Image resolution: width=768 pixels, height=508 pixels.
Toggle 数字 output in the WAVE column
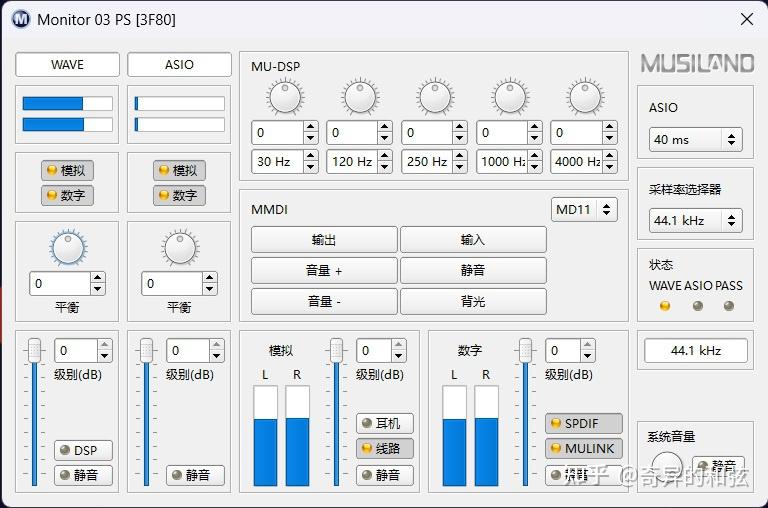pos(67,195)
